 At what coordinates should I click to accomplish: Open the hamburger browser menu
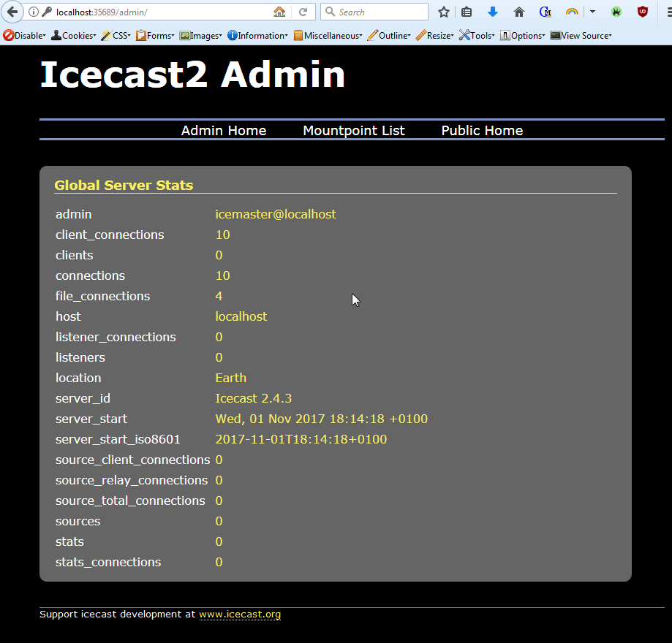click(x=669, y=12)
